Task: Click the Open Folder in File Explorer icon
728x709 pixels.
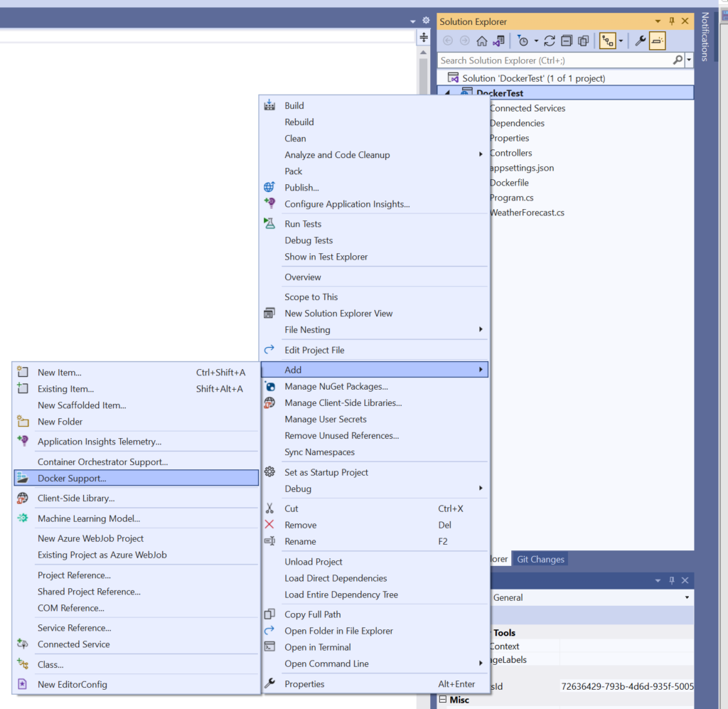Action: 269,631
